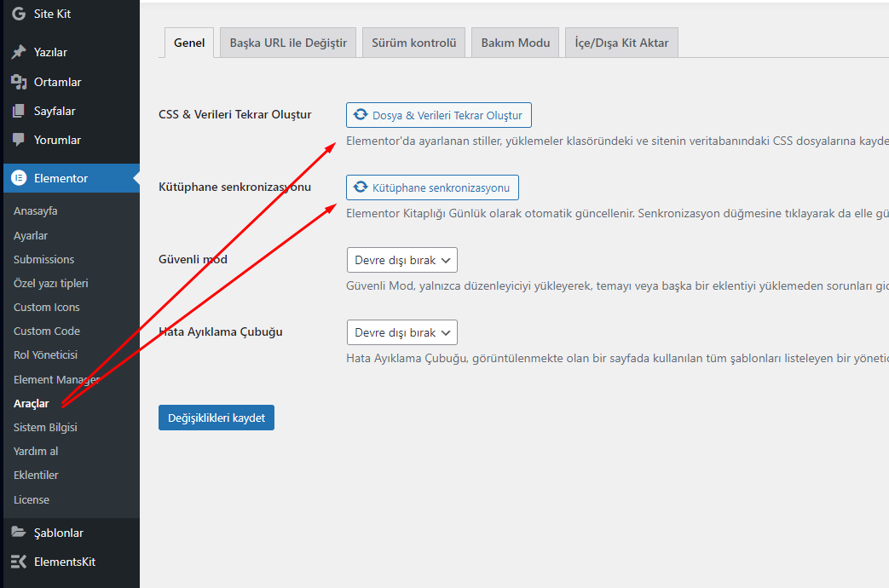Switch to Başka URL ile Değiştir tab

288,43
